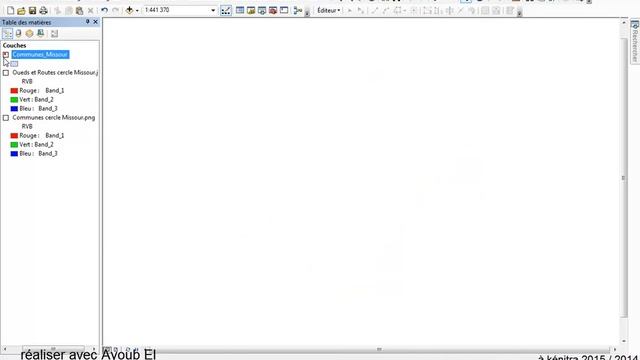Image resolution: width=640 pixels, height=360 pixels.
Task: Open standard toolbar options arrow
Action: tap(307, 13)
